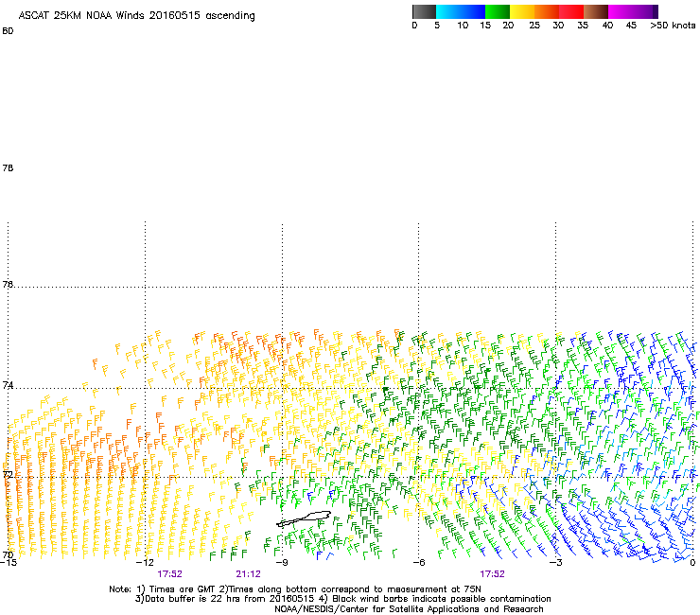This screenshot has width=700, height=615.
Task: Click the credit 'NOAA/NESDIS/Center for Satellite Applications and Research'
Action: 409,609
